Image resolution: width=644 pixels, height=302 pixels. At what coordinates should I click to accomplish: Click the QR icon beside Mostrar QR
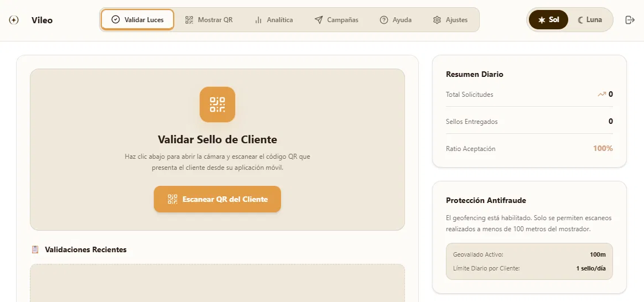(189, 20)
